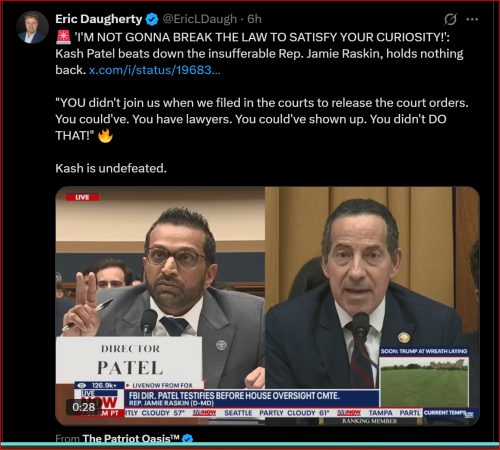Viewport: 500px width, 450px height.
Task: Click the Trump wreath laying inset preview
Action: coord(424,377)
